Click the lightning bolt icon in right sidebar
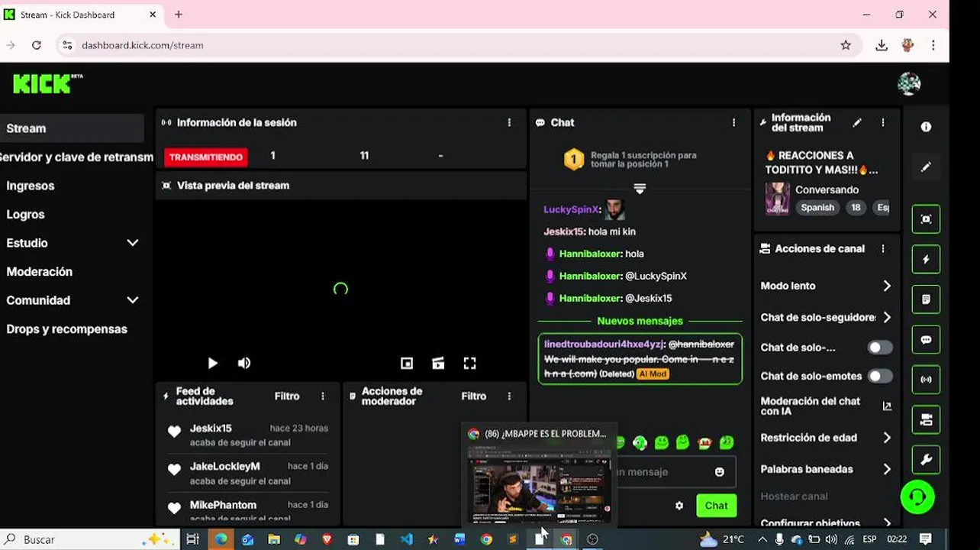The height and width of the screenshot is (550, 980). pos(926,259)
